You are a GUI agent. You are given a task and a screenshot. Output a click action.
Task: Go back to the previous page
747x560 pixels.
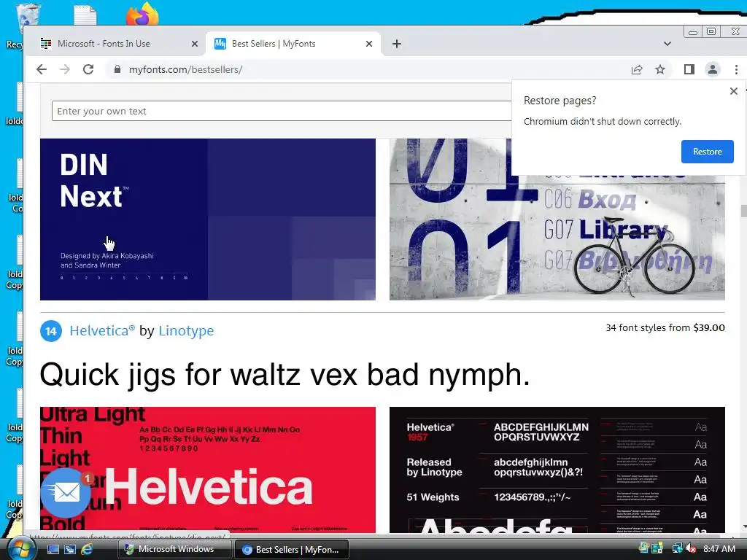click(x=42, y=69)
